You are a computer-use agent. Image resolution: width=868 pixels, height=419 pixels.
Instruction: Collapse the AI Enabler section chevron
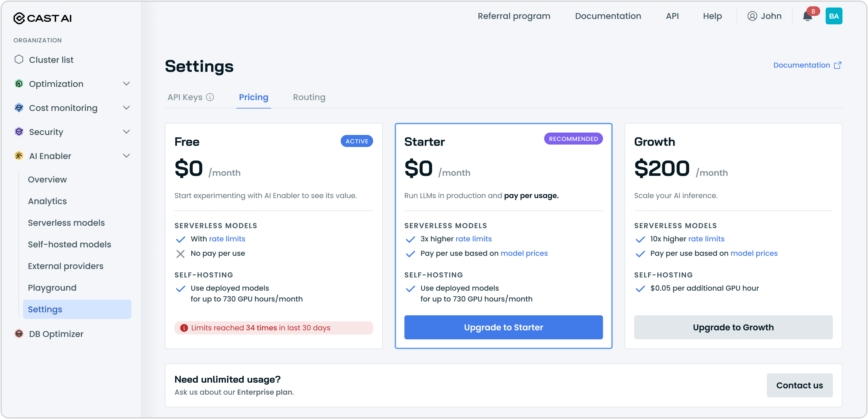126,156
